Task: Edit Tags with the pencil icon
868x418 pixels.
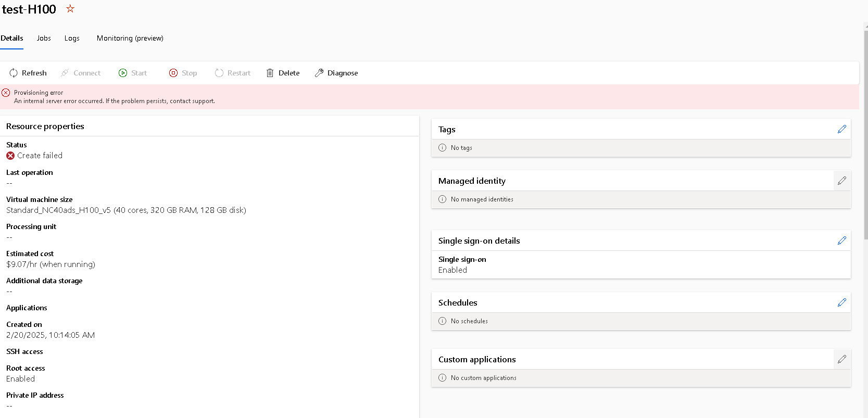Action: pyautogui.click(x=842, y=129)
